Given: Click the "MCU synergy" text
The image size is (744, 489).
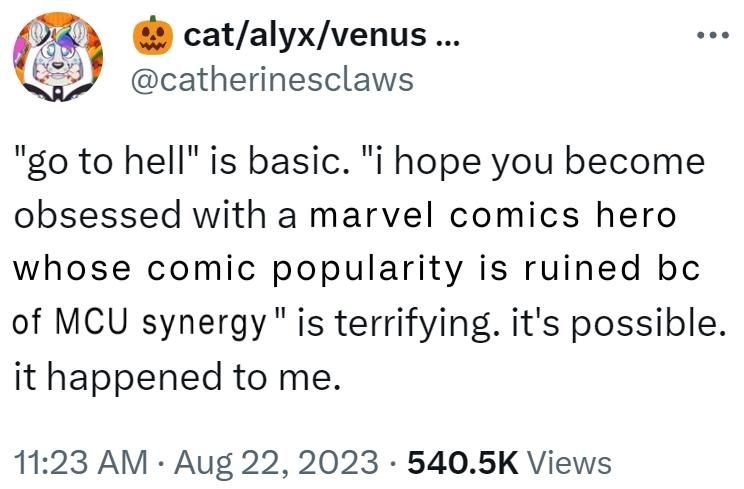Looking at the screenshot, I should tap(163, 324).
